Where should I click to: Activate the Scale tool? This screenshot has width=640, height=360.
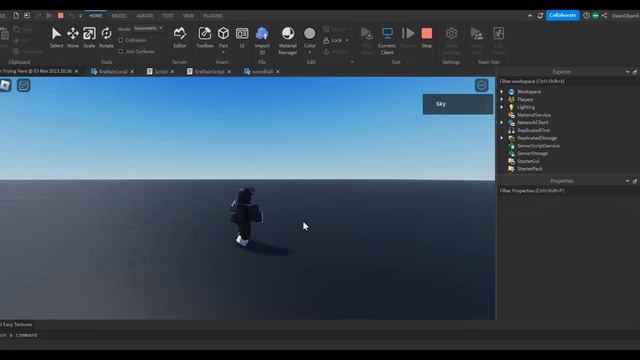pyautogui.click(x=89, y=37)
